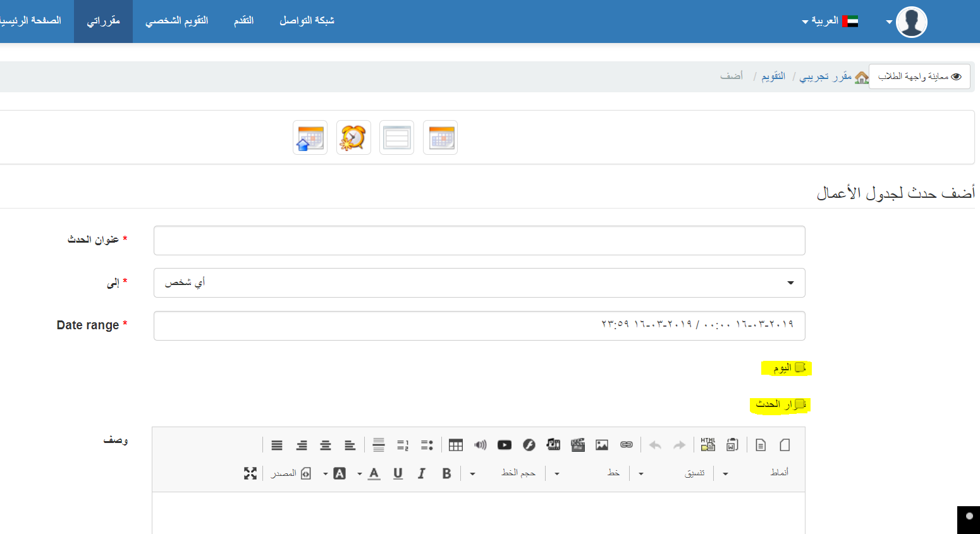Open التقويم breadcrumb link
The width and height of the screenshot is (980, 534).
[773, 76]
